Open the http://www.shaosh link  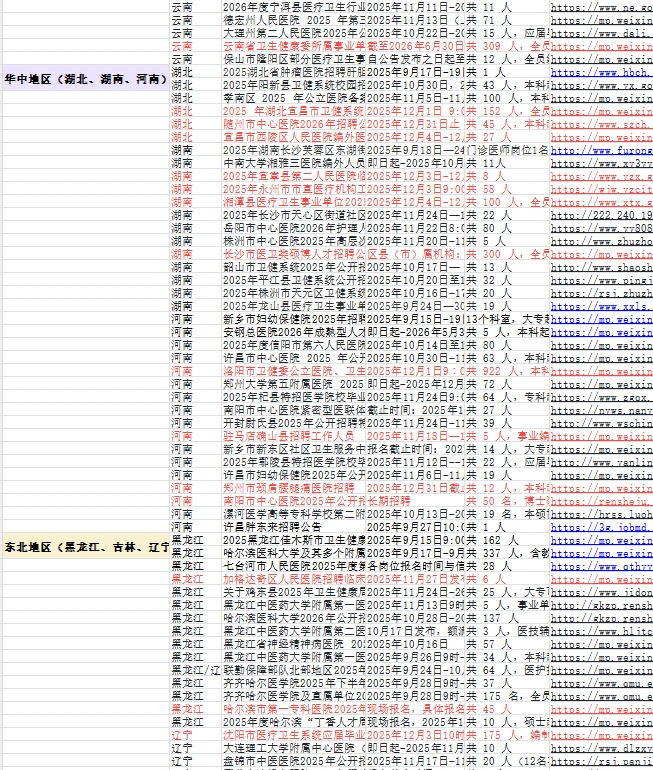coord(601,267)
